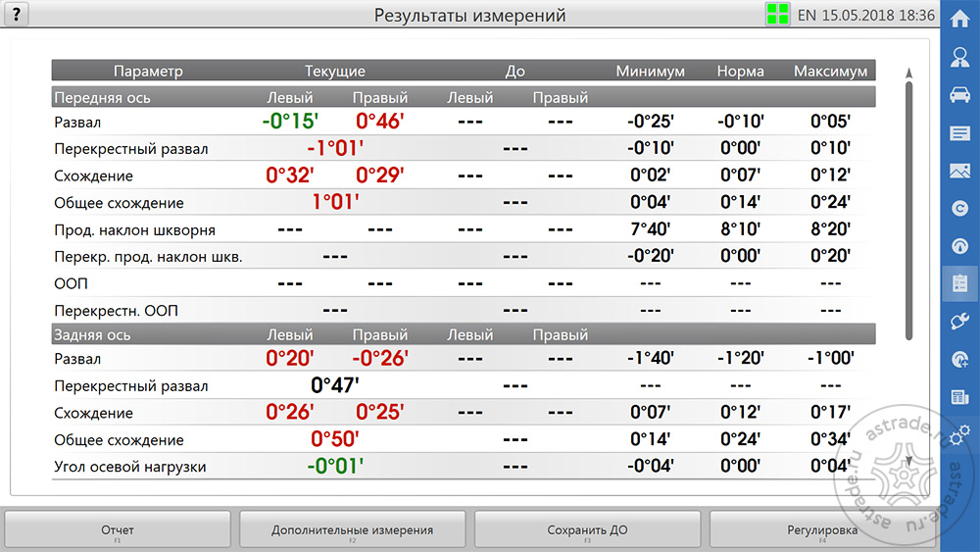Click the EN language indicator
Image resolution: width=980 pixels, height=552 pixels.
(x=807, y=15)
